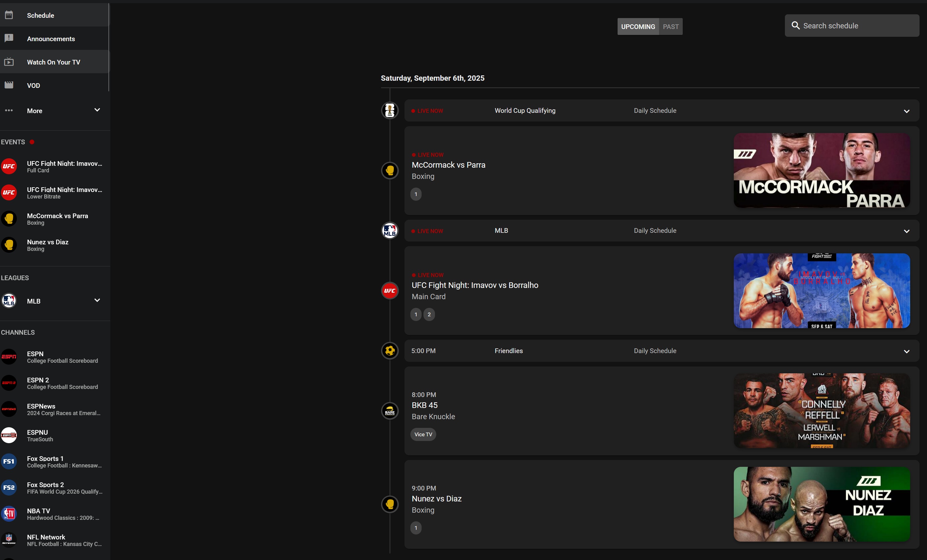
Task: Open UFC Fight Night: Imavov vs Borralho title
Action: 475,285
